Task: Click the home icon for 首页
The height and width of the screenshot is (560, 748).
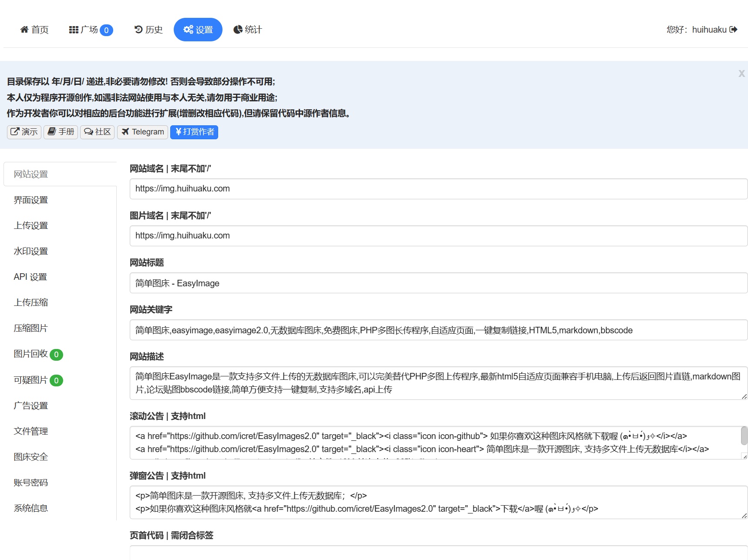Action: pos(24,30)
